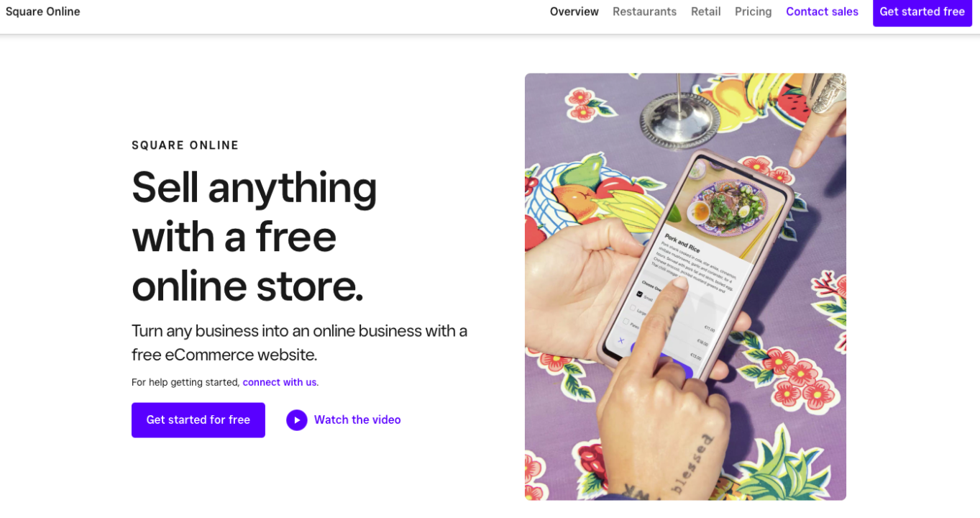
Task: Click the Square Online brand name in the header
Action: (x=43, y=12)
